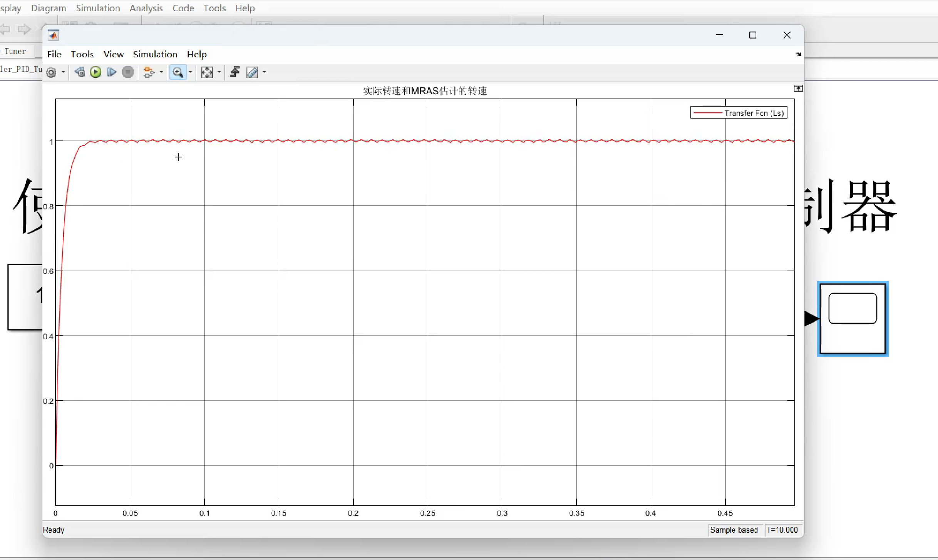This screenshot has width=938, height=560.
Task: Expand the zoom mode dropdown arrow
Action: tap(190, 72)
